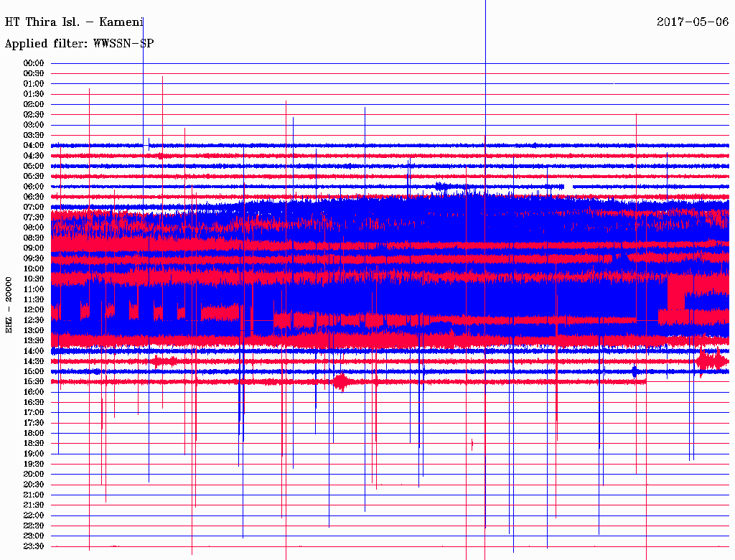Click the 21:30 time label

click(34, 505)
